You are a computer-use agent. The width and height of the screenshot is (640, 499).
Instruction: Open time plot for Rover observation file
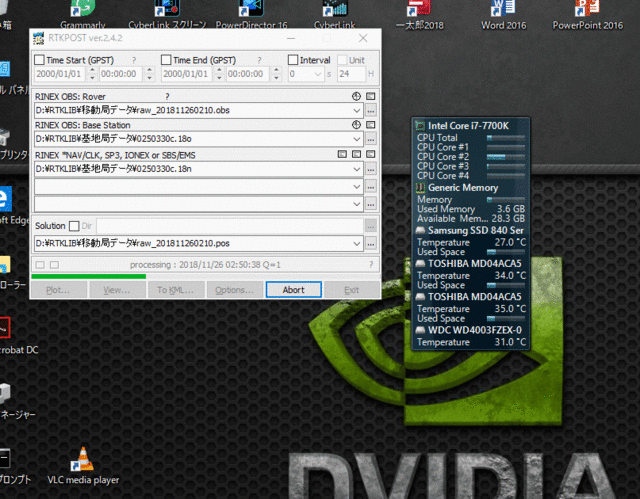tap(356, 96)
